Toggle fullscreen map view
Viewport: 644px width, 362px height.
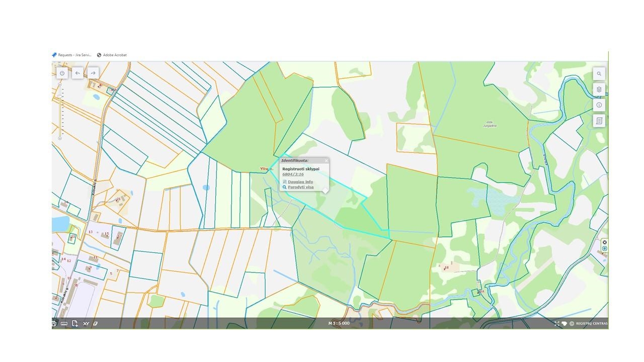point(556,323)
